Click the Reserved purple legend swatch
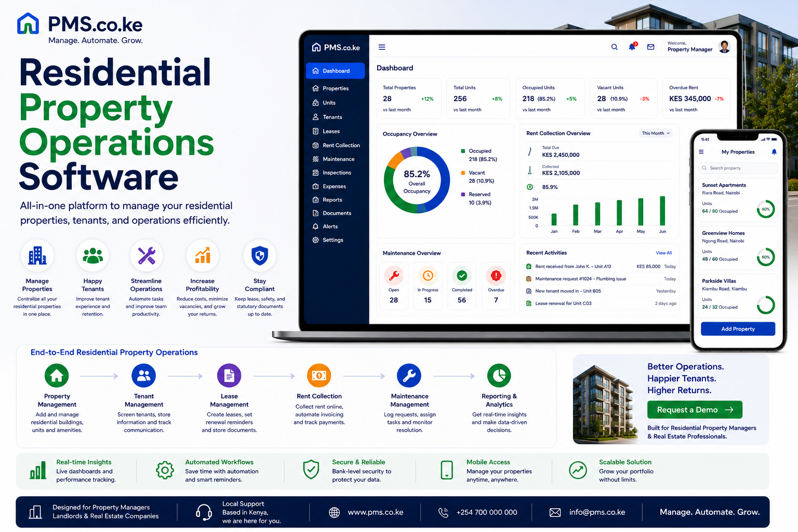 463,194
